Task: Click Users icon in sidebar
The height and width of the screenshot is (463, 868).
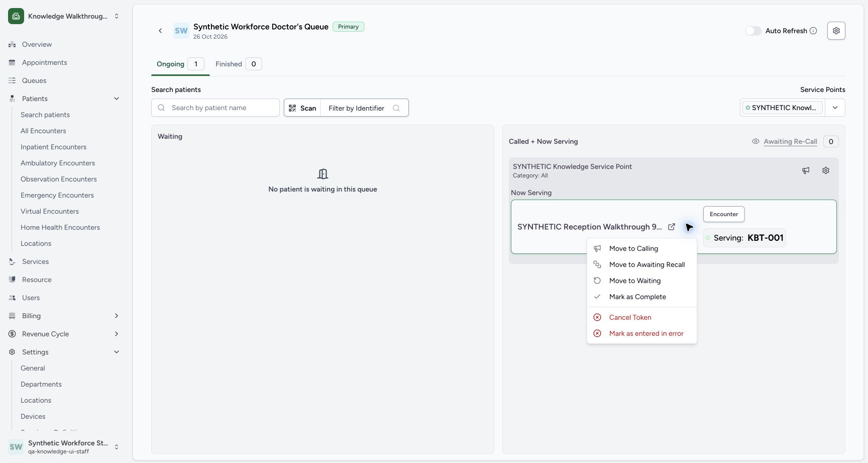Action: [x=12, y=298]
